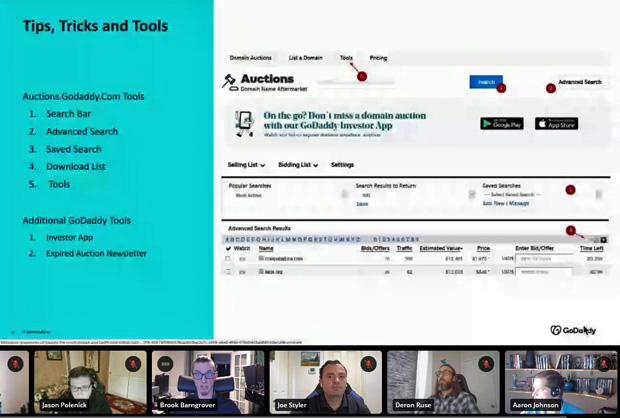Viewport: 620px width, 418px height.
Task: Select Brook Barngrover's video tile
Action: (x=208, y=382)
